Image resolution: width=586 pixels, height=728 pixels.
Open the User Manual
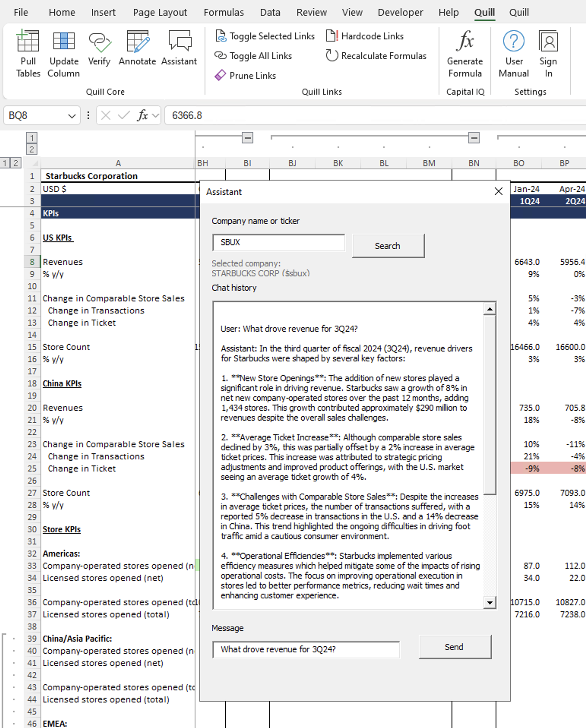(x=514, y=53)
